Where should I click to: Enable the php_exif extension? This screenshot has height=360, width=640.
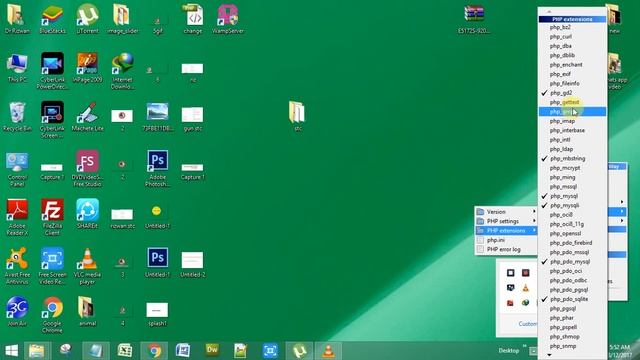[572, 74]
